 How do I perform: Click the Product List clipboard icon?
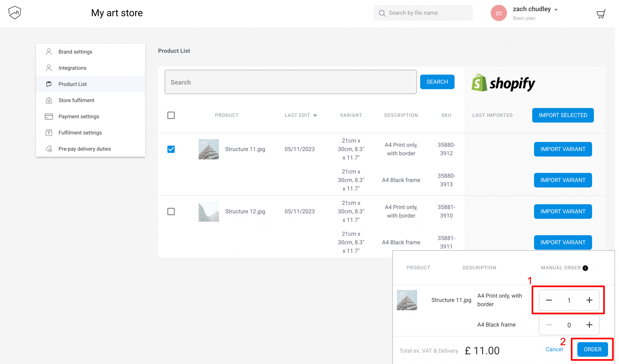coord(49,84)
